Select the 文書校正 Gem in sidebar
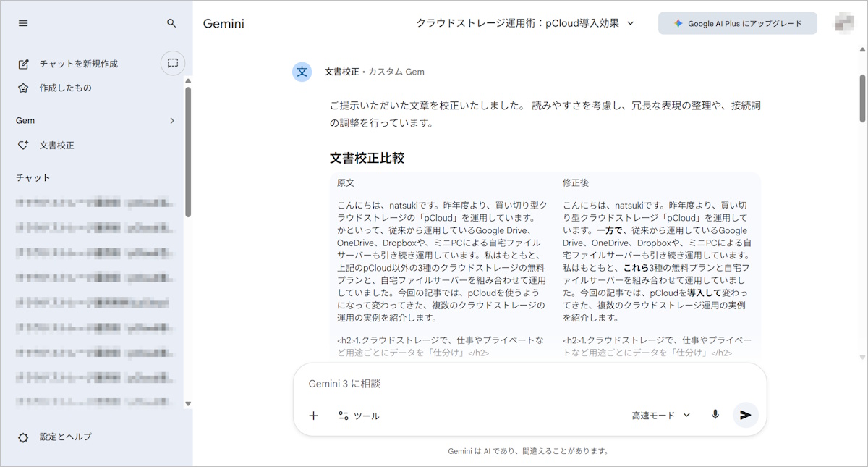 click(56, 145)
